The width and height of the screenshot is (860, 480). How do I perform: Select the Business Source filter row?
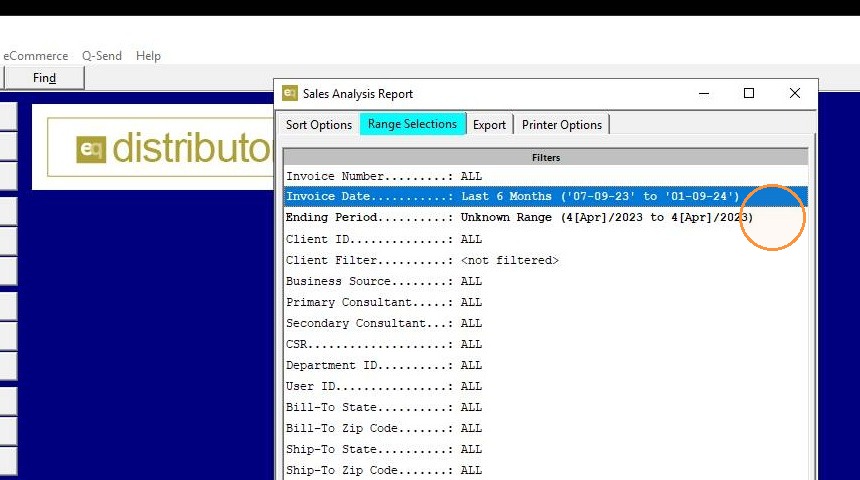546,281
